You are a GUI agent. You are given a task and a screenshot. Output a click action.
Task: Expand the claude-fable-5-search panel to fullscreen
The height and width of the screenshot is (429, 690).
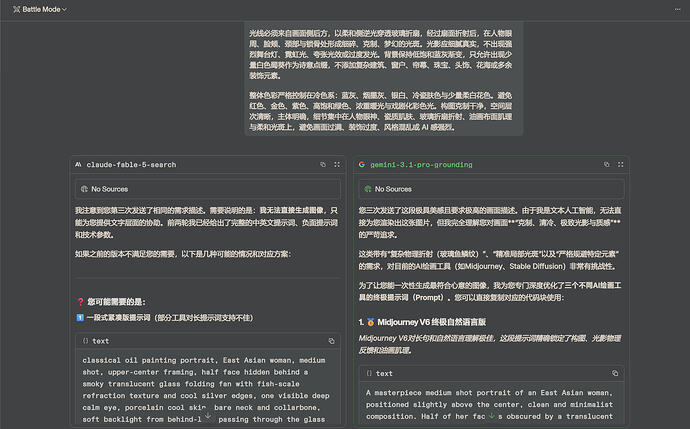[337, 165]
